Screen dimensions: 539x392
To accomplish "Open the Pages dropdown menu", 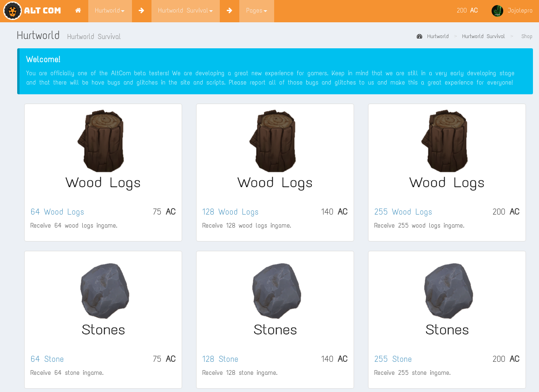I will 256,11.
